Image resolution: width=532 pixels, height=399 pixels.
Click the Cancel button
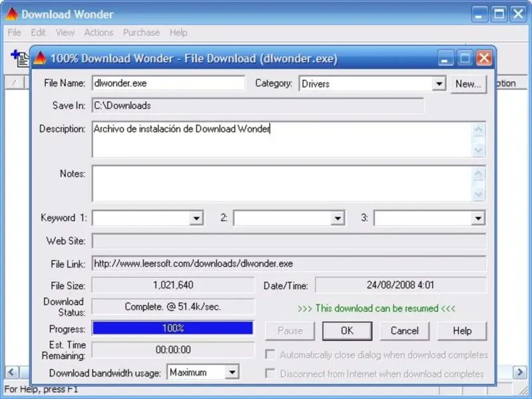pos(404,331)
